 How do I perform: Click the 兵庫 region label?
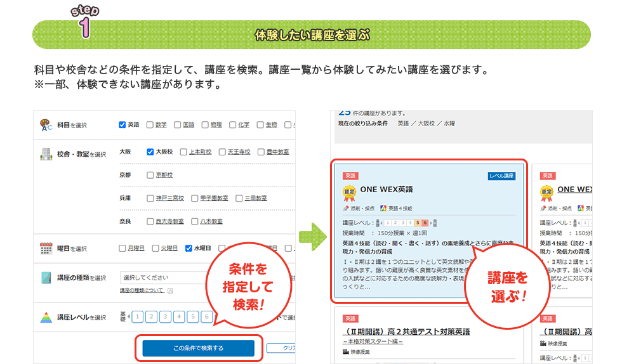pyautogui.click(x=125, y=198)
